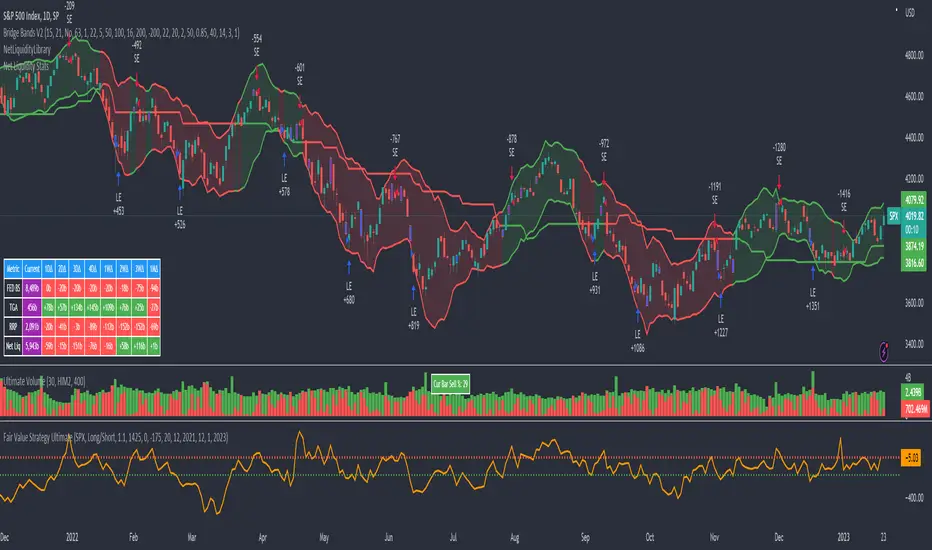This screenshot has height=550, width=932.
Task: Click the TGA current value cell
Action: click(32, 307)
